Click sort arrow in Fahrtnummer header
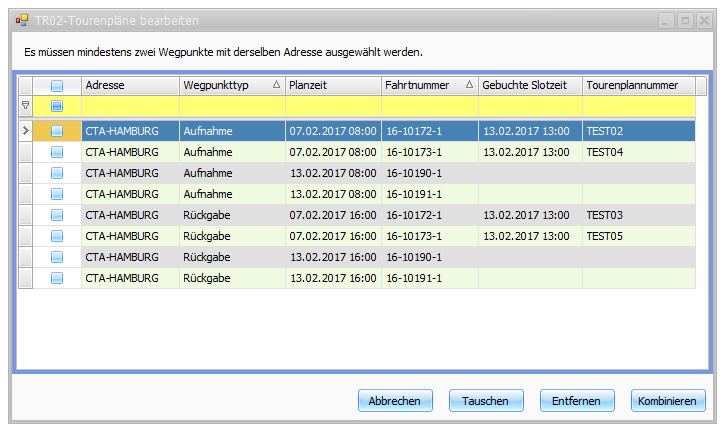 (469, 85)
